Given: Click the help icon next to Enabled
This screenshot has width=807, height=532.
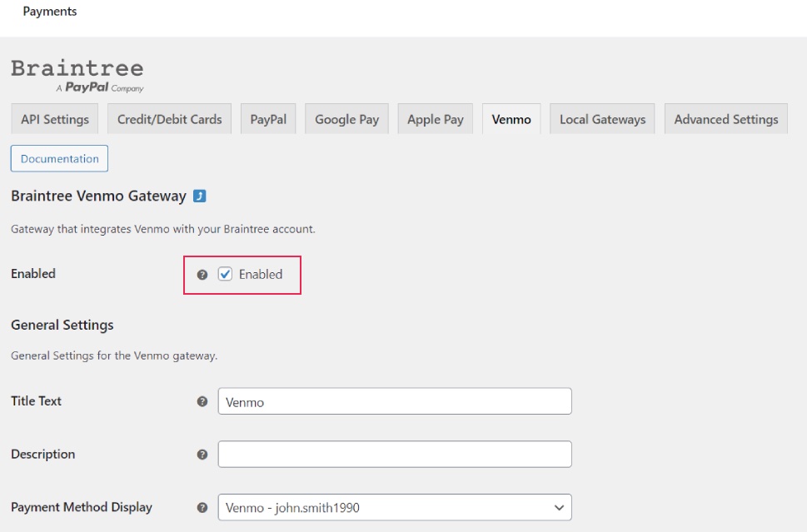Looking at the screenshot, I should click(202, 275).
